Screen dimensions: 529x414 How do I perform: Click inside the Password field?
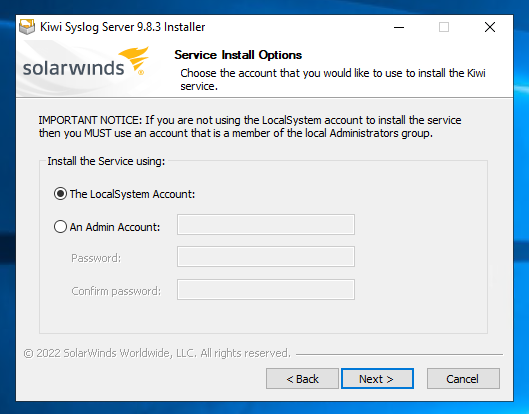pyautogui.click(x=266, y=256)
